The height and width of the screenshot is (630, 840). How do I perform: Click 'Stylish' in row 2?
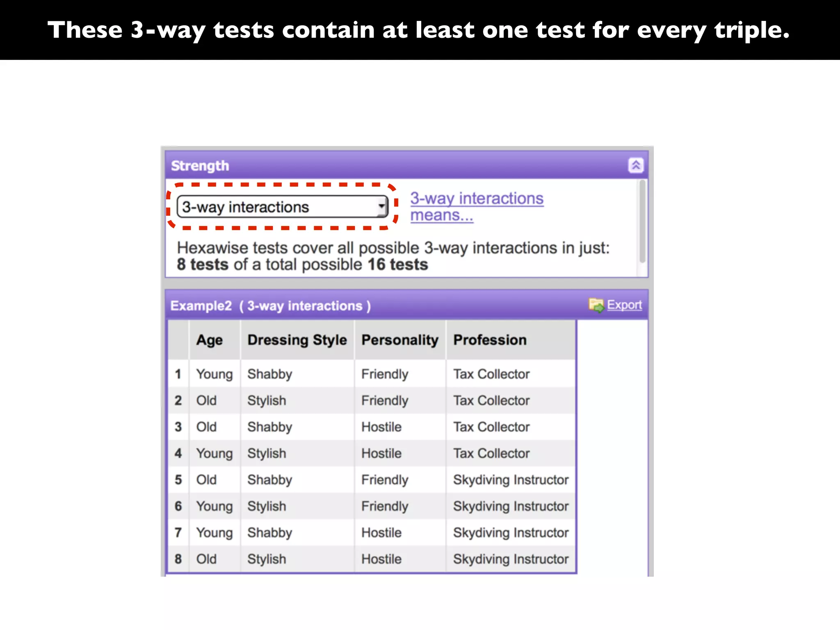[267, 401]
